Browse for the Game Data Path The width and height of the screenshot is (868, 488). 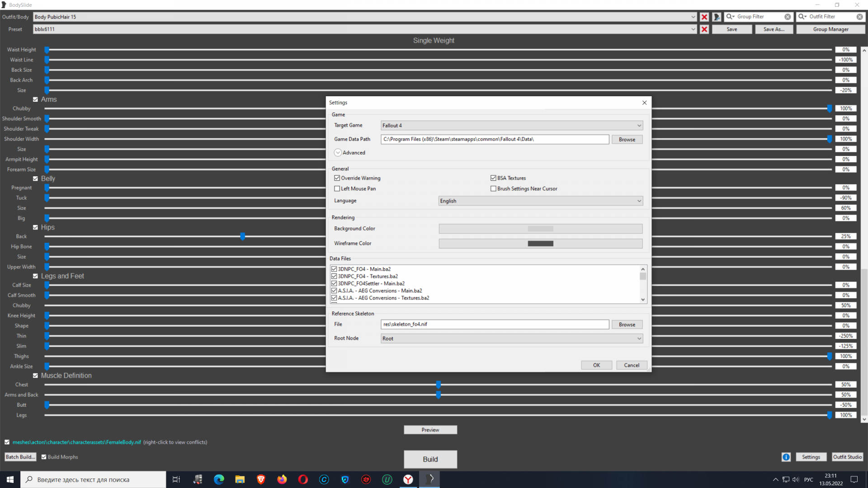click(x=627, y=140)
